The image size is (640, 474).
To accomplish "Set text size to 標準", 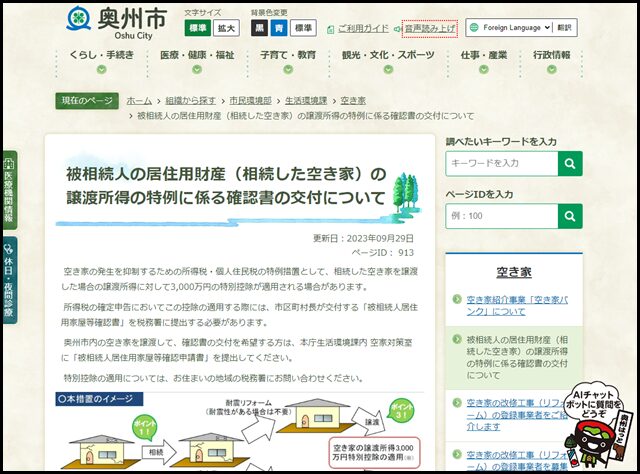I will click(198, 28).
